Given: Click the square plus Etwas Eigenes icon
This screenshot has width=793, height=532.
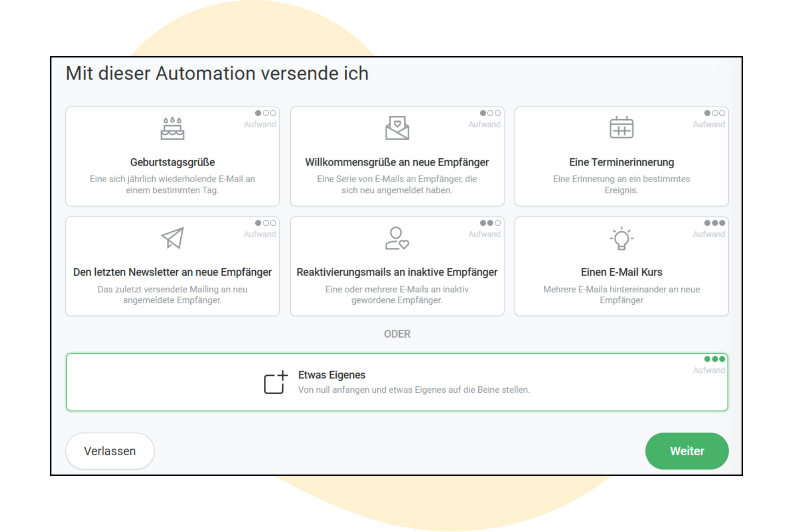Looking at the screenshot, I should pyautogui.click(x=276, y=382).
